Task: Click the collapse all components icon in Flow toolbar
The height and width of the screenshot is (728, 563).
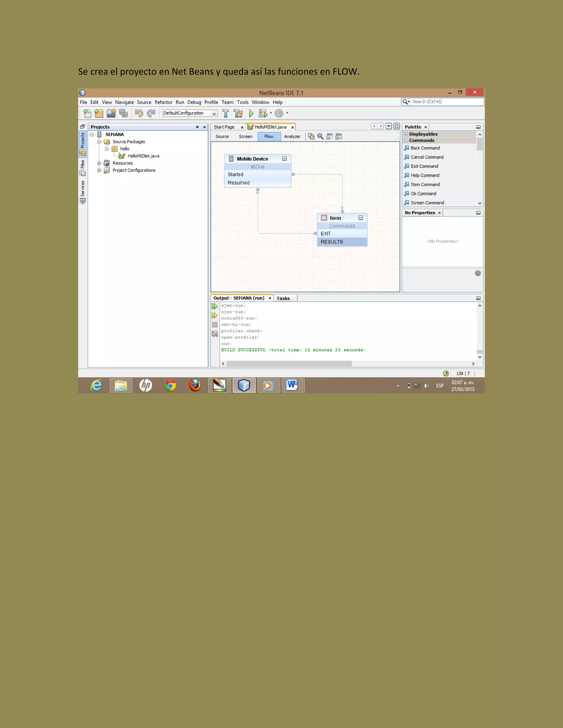Action: [330, 136]
